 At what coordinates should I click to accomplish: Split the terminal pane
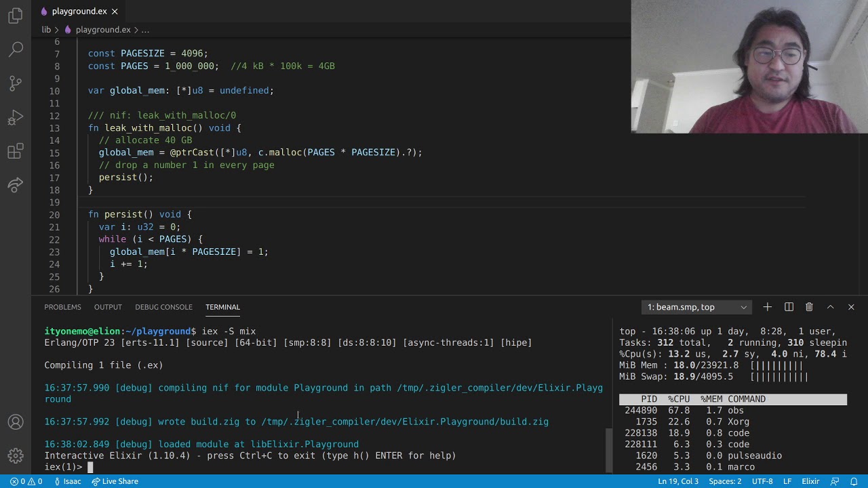coord(789,307)
